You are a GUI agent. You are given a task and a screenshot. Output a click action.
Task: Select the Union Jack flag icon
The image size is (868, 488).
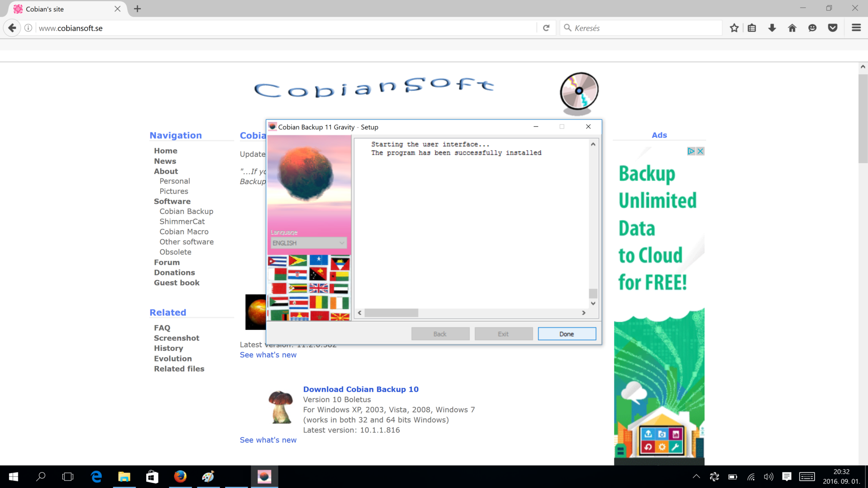click(x=319, y=288)
